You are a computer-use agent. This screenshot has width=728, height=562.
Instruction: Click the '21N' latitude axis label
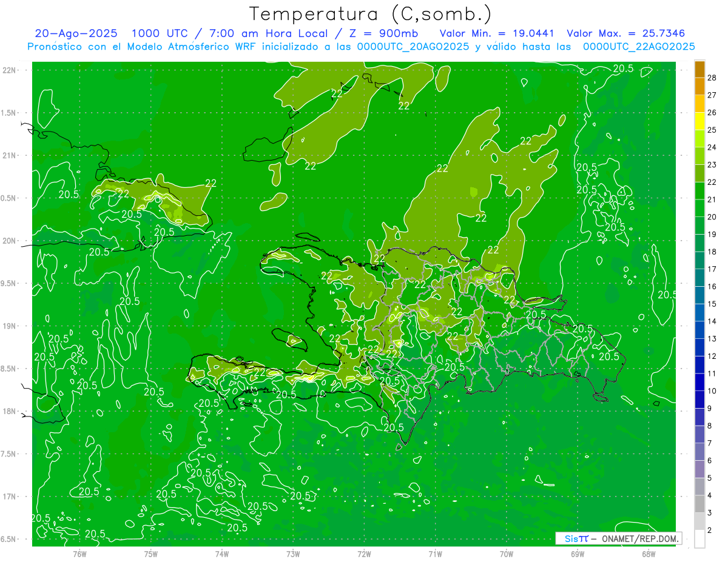click(x=10, y=155)
